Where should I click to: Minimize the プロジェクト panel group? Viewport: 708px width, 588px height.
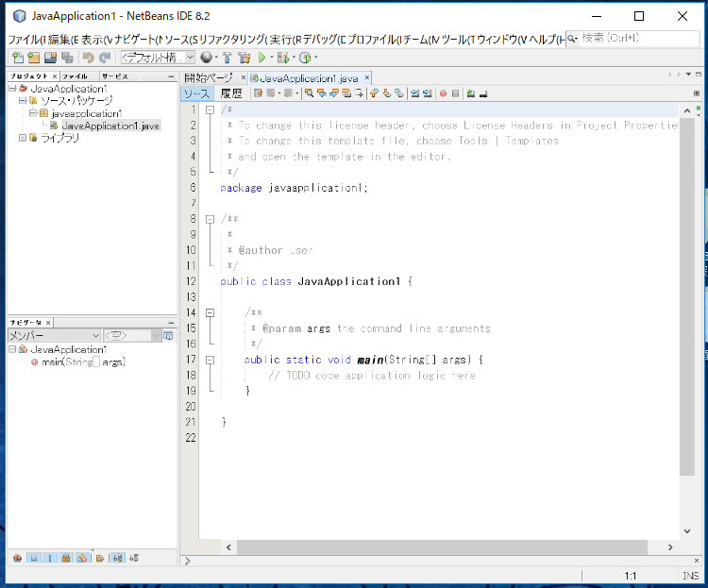[171, 76]
